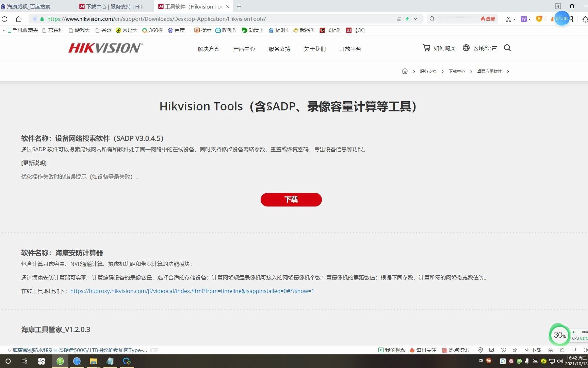Expand the scissors screenshot tool dropdown arrow
This screenshot has width=588, height=368.
pos(514,19)
